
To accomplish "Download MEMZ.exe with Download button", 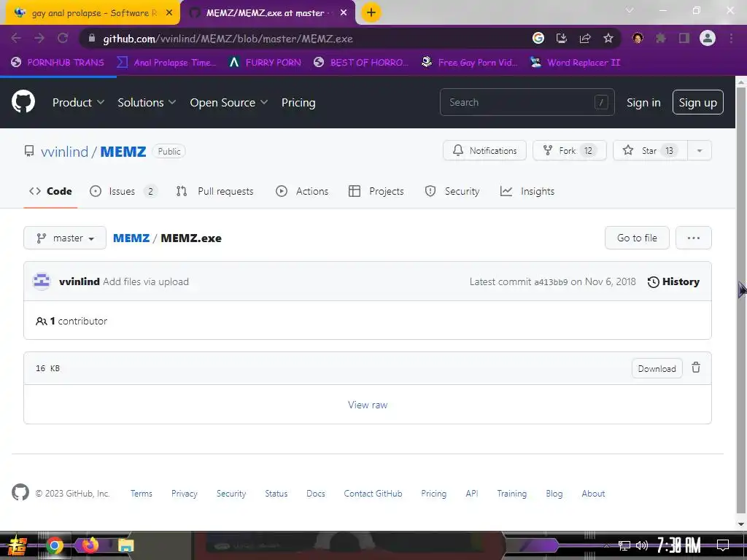I will pos(657,368).
